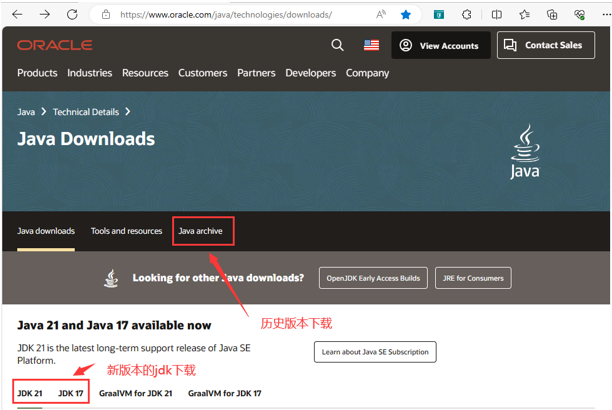The height and width of the screenshot is (410, 612).
Task: Go forward with the browser forward arrow
Action: coord(45,15)
